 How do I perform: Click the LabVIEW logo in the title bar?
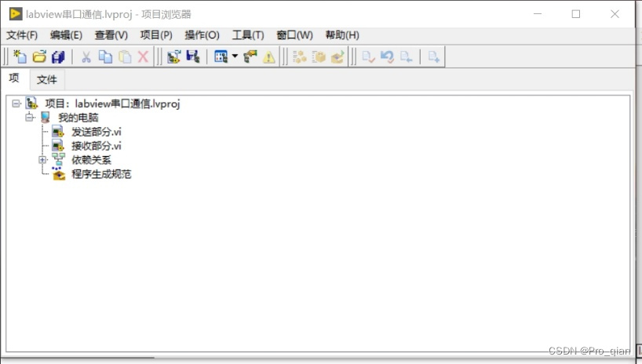(x=16, y=14)
